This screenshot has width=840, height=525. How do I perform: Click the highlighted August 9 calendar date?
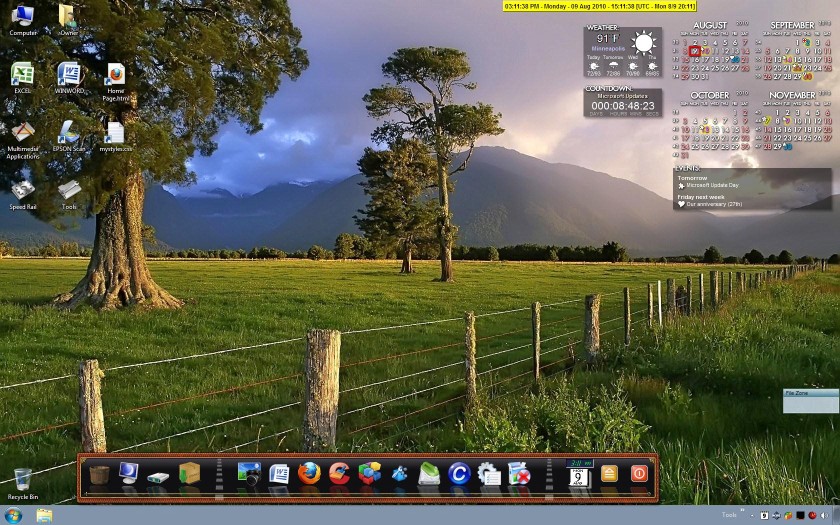[x=695, y=51]
